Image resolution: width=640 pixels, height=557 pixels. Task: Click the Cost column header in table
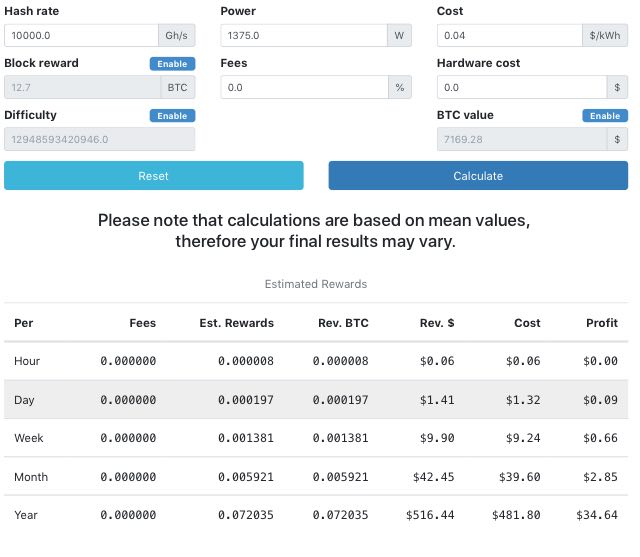click(x=527, y=323)
